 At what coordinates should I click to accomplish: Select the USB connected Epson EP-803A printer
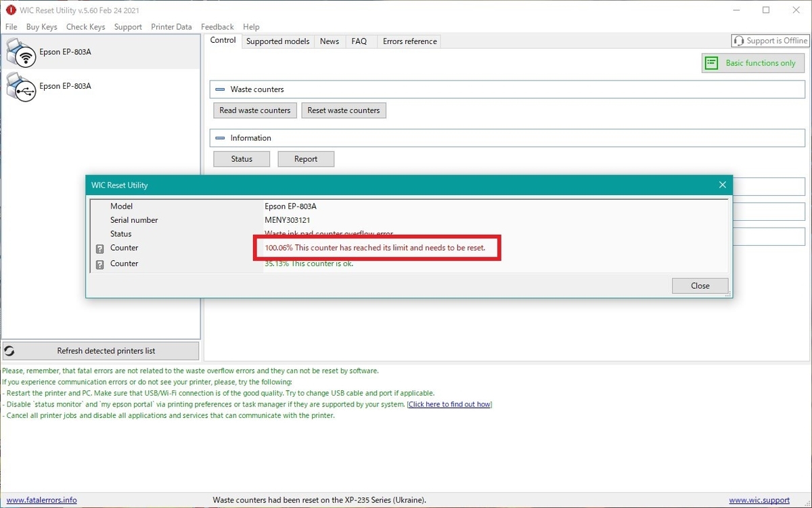pos(101,86)
